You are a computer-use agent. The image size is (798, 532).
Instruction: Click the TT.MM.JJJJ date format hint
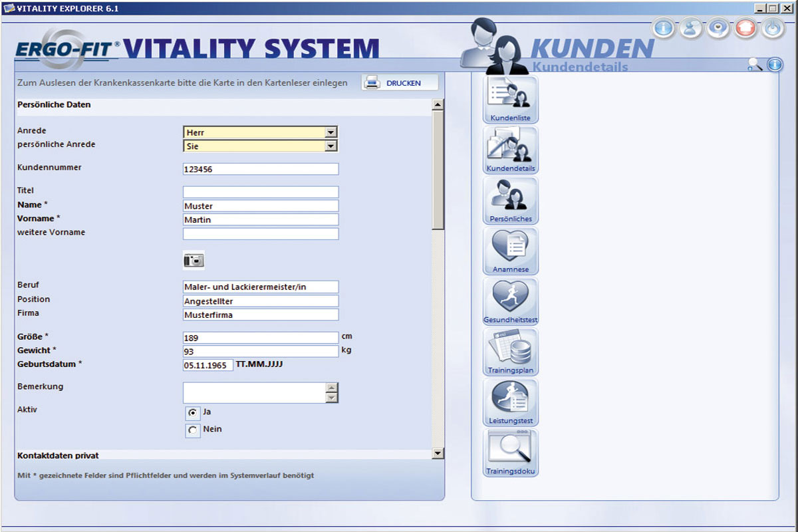259,364
